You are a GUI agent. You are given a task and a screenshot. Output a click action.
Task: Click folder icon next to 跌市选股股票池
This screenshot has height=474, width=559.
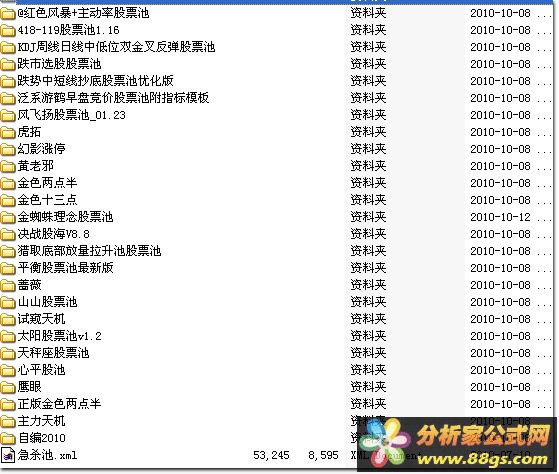[7, 65]
